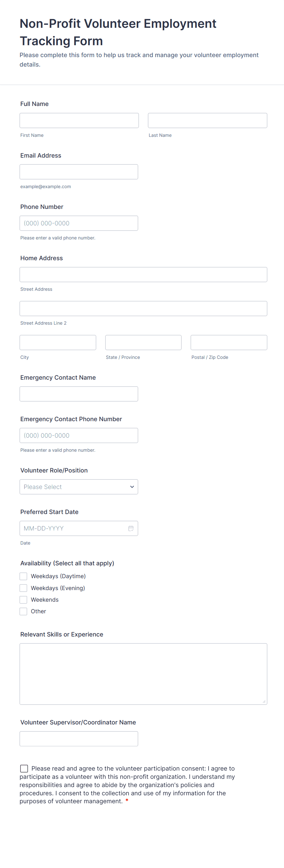Check the Weekdays (Daytime) availability option
284x868 pixels.
23,576
